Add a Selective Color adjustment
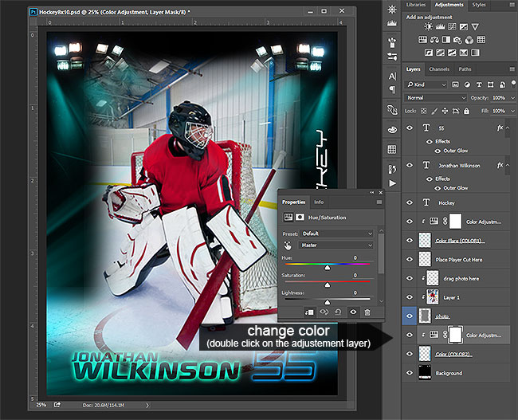Screen dimensions: 518x420 click(x=464, y=53)
